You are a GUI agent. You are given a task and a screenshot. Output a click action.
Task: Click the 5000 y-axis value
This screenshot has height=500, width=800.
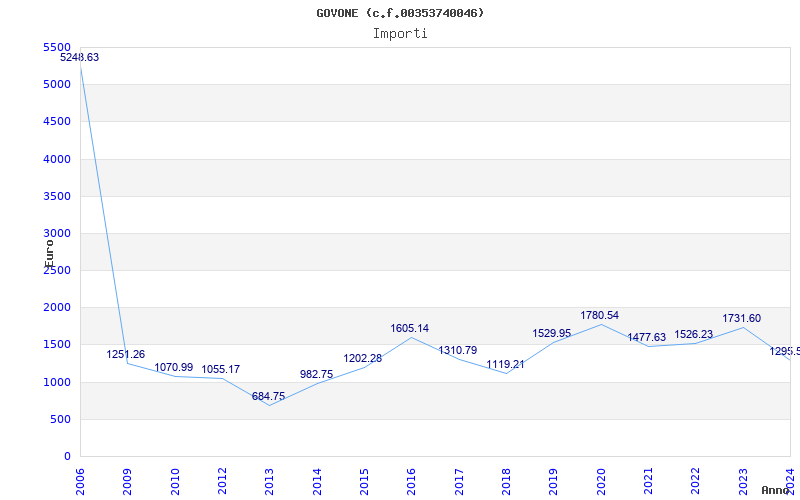[57, 84]
